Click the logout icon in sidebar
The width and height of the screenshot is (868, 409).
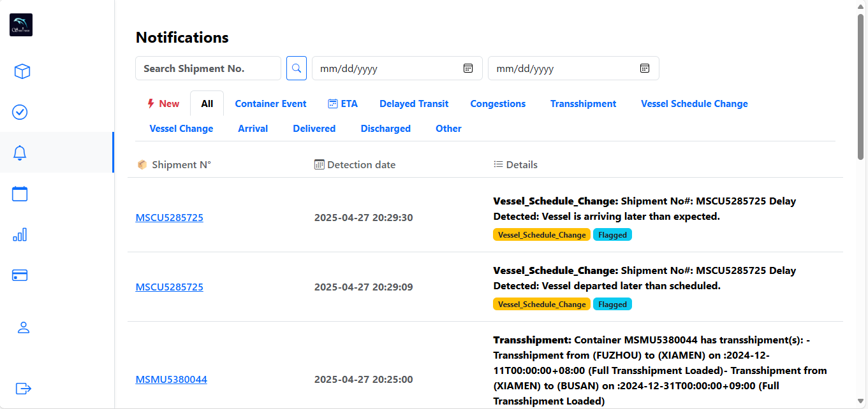coord(24,388)
